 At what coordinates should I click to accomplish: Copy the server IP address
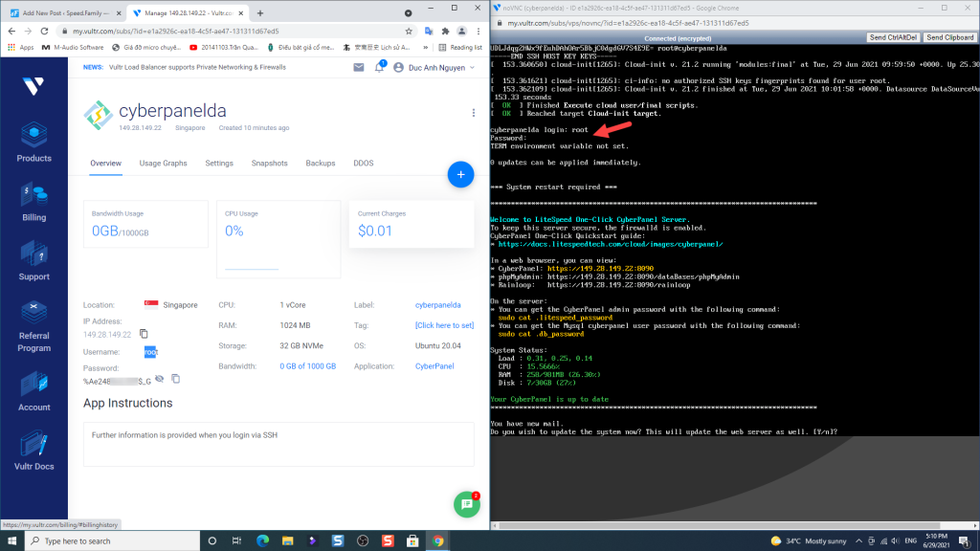[144, 334]
